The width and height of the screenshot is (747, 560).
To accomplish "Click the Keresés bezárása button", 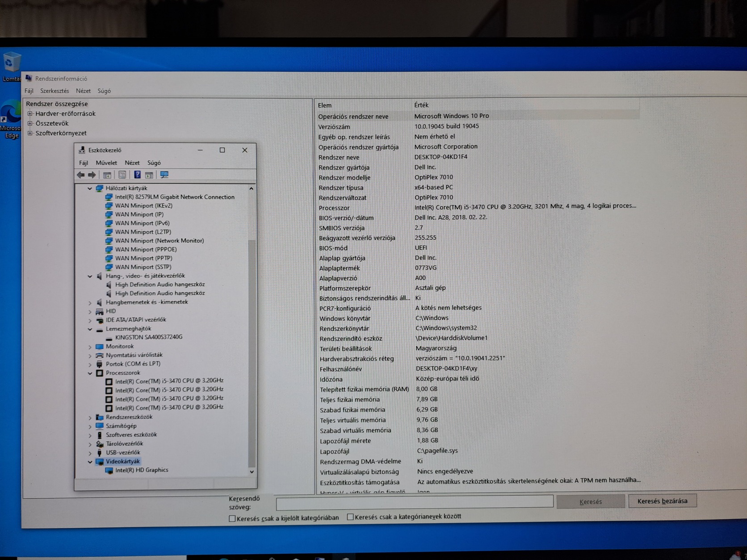I will pyautogui.click(x=662, y=501).
